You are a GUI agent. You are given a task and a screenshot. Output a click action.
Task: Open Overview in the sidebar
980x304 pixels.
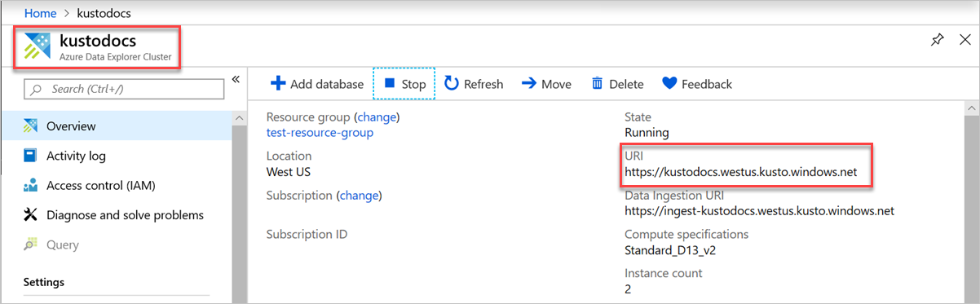coord(116,126)
